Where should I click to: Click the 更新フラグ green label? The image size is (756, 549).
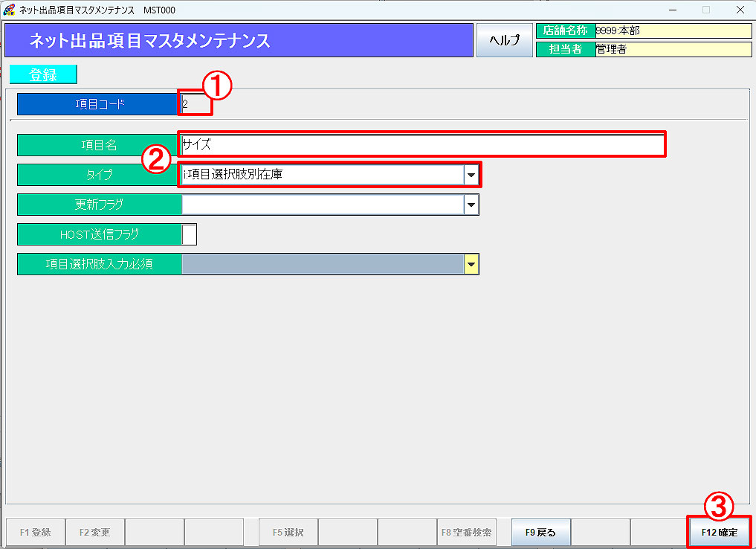[x=100, y=205]
